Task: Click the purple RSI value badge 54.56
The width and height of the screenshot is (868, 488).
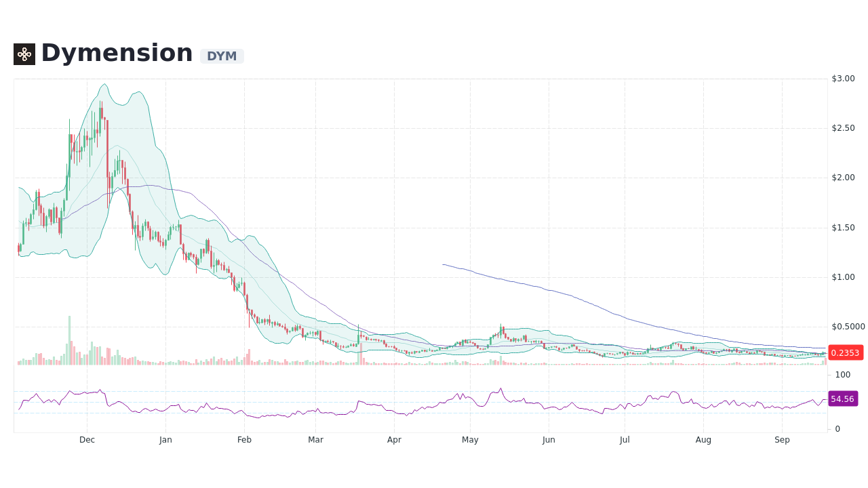Action: coord(843,399)
